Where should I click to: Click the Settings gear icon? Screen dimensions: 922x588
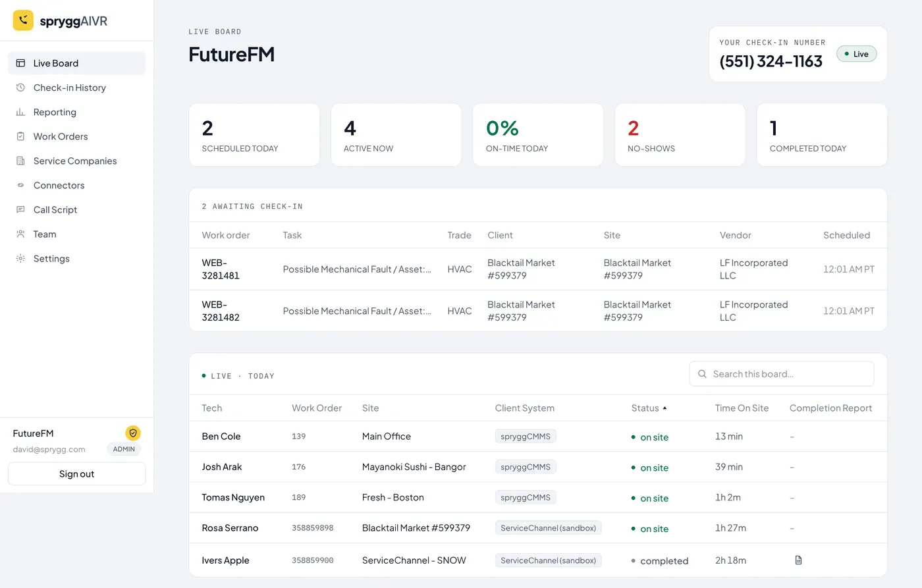point(20,259)
